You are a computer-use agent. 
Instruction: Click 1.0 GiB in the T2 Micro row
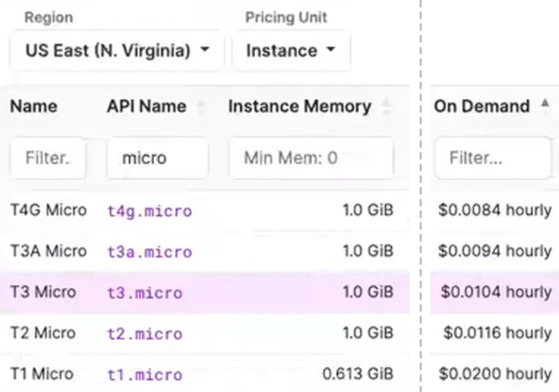click(368, 333)
